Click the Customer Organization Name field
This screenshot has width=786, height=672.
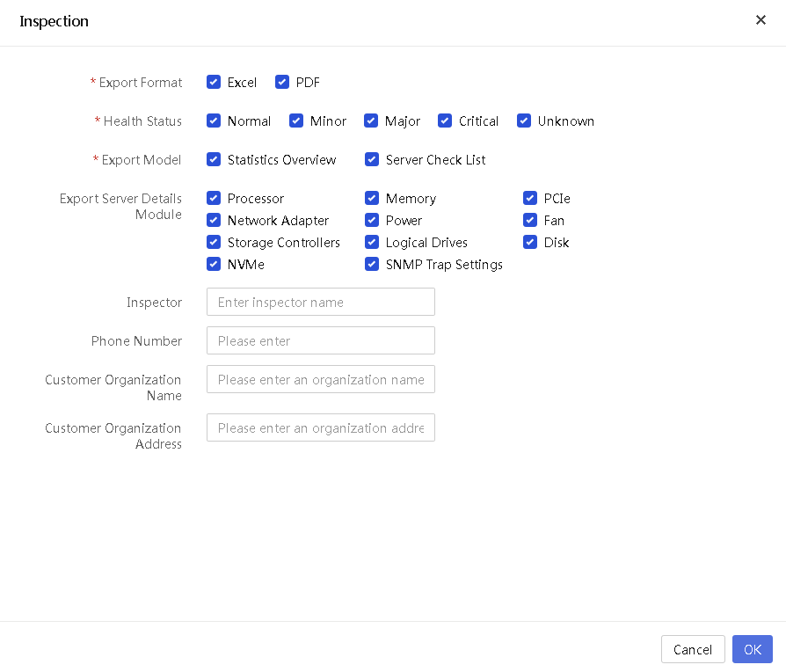coord(321,379)
